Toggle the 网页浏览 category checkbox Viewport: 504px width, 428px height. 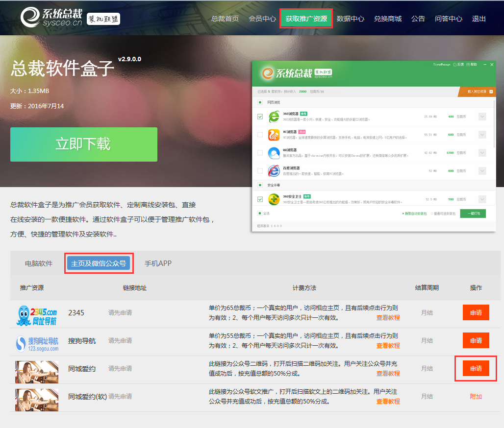pos(260,102)
